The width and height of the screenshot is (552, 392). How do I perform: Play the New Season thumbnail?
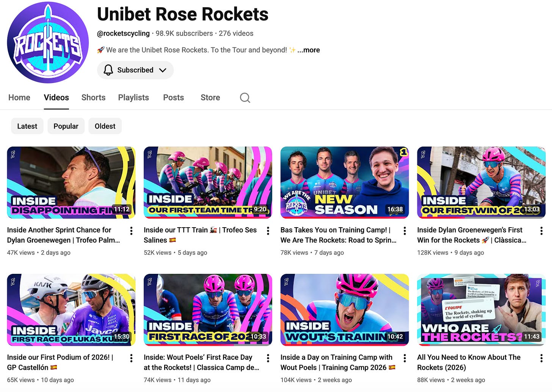[x=345, y=183]
